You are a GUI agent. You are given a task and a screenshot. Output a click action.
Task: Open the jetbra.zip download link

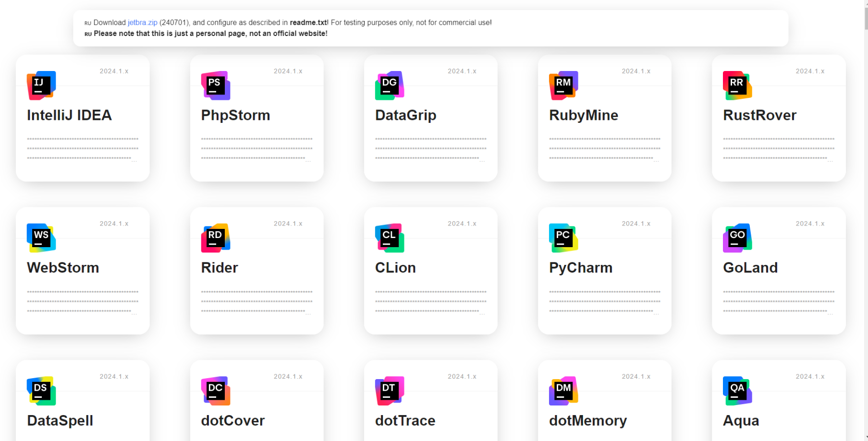coord(143,23)
